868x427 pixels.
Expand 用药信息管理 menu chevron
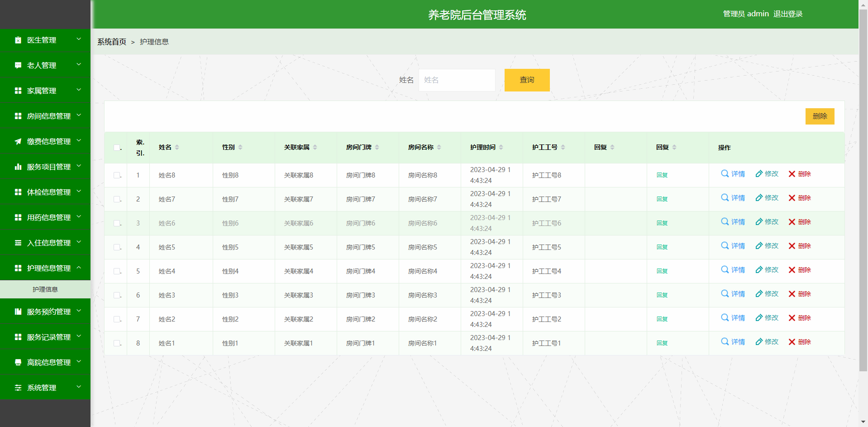(79, 217)
